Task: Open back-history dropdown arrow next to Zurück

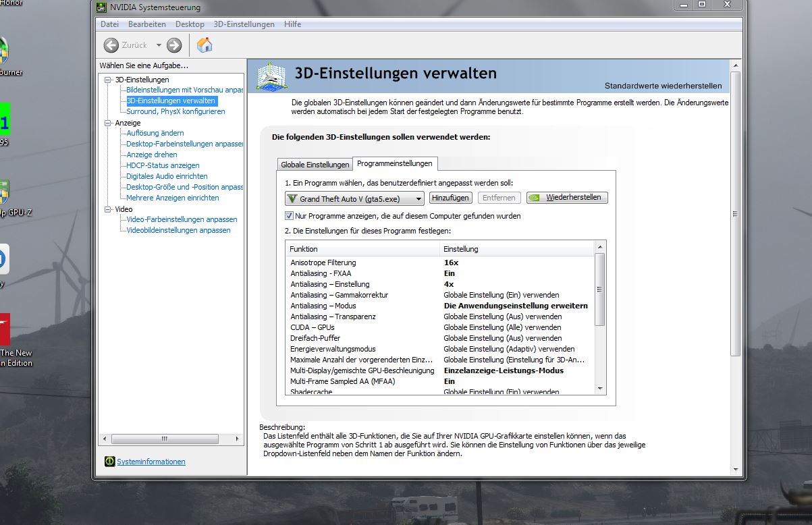Action: [x=159, y=45]
